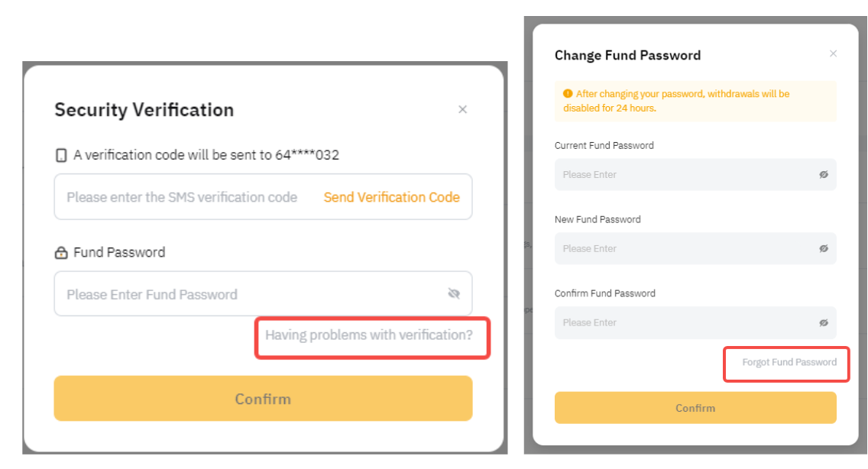Click the phone icon beside verification notice
The image size is (868, 469).
pyautogui.click(x=61, y=155)
